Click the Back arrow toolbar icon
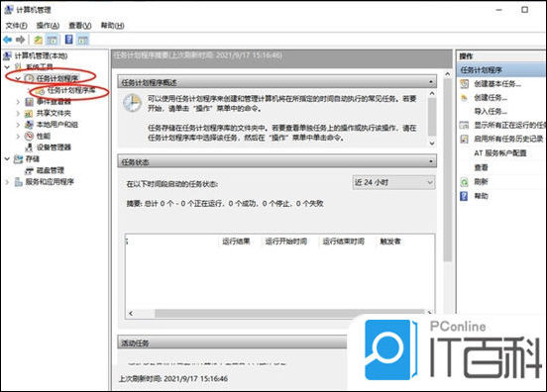Screen dimensions: 547x392 pos(8,40)
